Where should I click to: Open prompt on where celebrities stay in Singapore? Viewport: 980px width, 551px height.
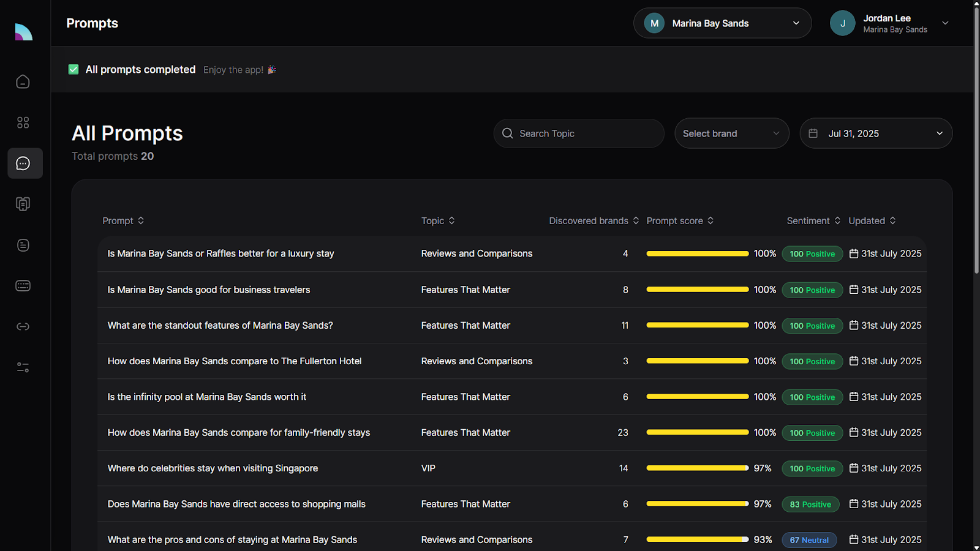[213, 468]
